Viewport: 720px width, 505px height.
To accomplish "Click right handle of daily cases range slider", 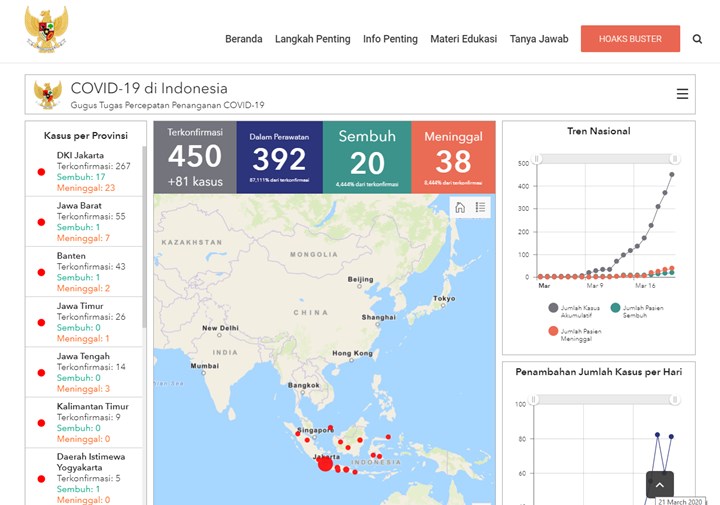I will [x=675, y=399].
